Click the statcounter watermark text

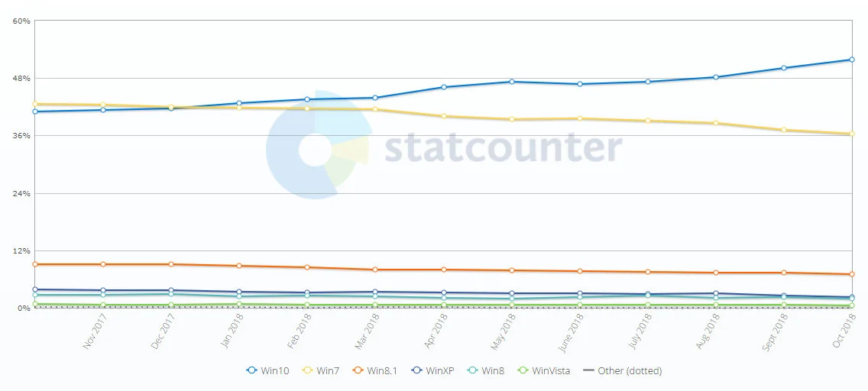pyautogui.click(x=503, y=148)
